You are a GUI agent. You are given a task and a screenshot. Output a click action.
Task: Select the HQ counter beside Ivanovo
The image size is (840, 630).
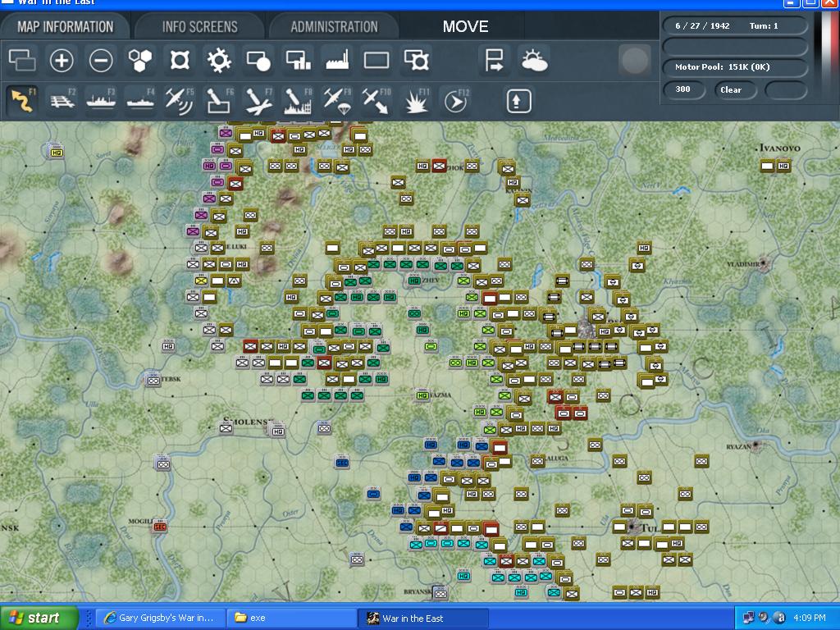click(783, 166)
